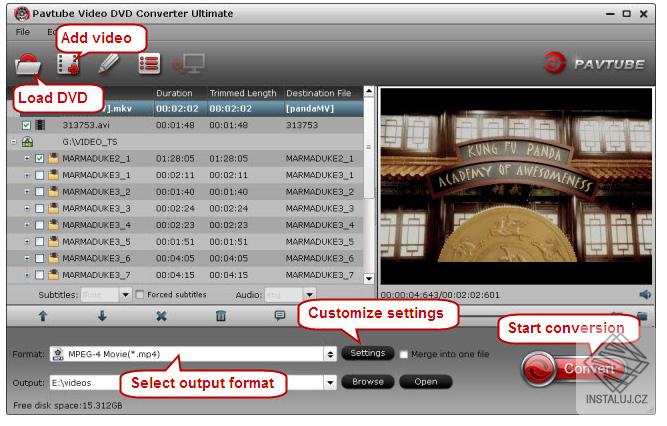Open the Output path dropdown arrow
The image size is (667, 426).
click(x=330, y=383)
